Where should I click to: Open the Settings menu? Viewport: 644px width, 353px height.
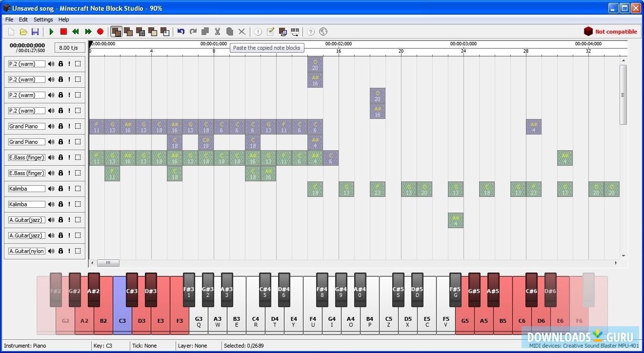pyautogui.click(x=43, y=20)
